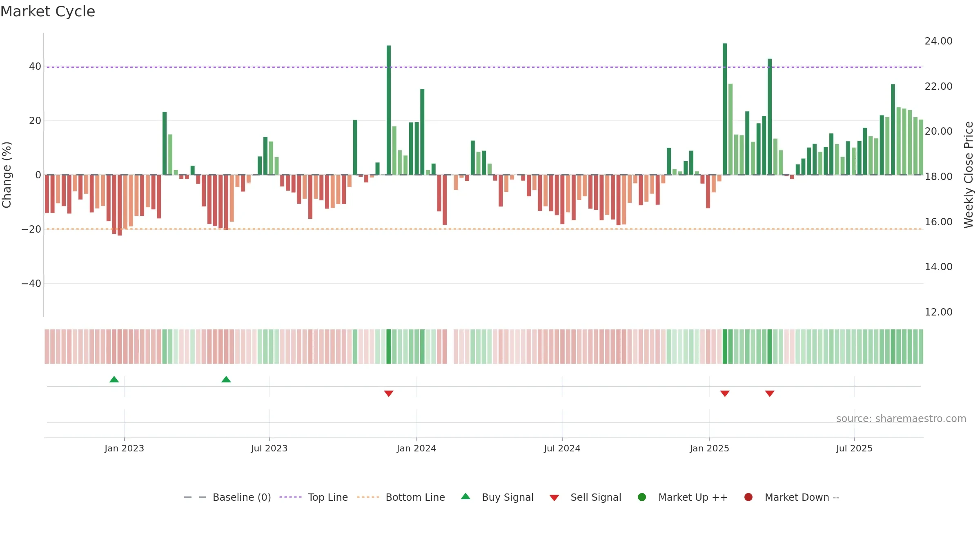Toggle the Top Line legend entry
The image size is (980, 551).
click(314, 497)
